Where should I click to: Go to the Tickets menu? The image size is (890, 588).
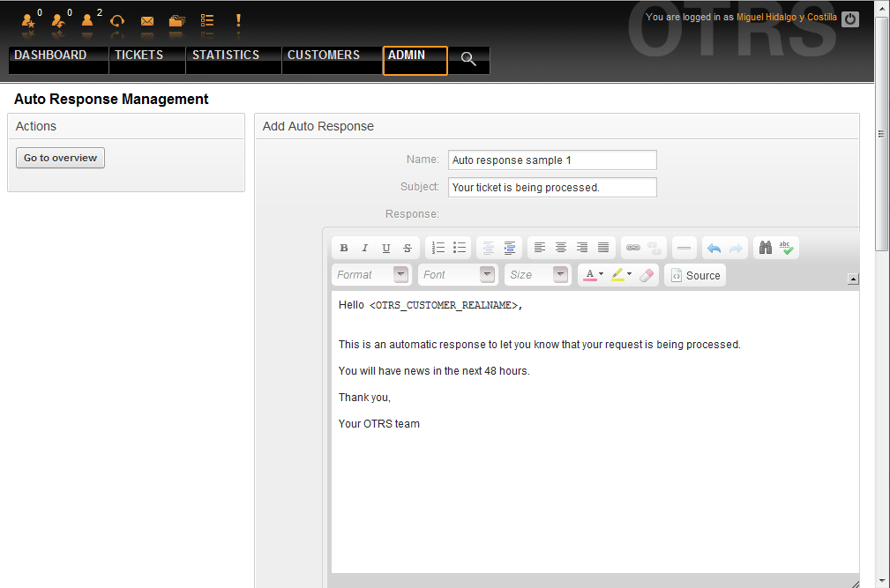pos(139,56)
